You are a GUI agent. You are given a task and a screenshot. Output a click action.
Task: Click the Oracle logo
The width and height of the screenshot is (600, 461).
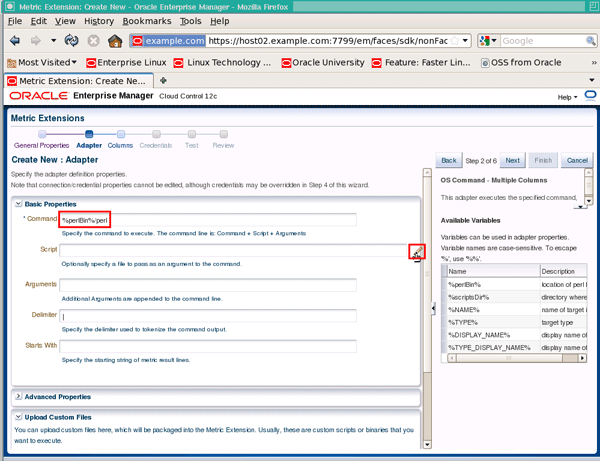(39, 96)
